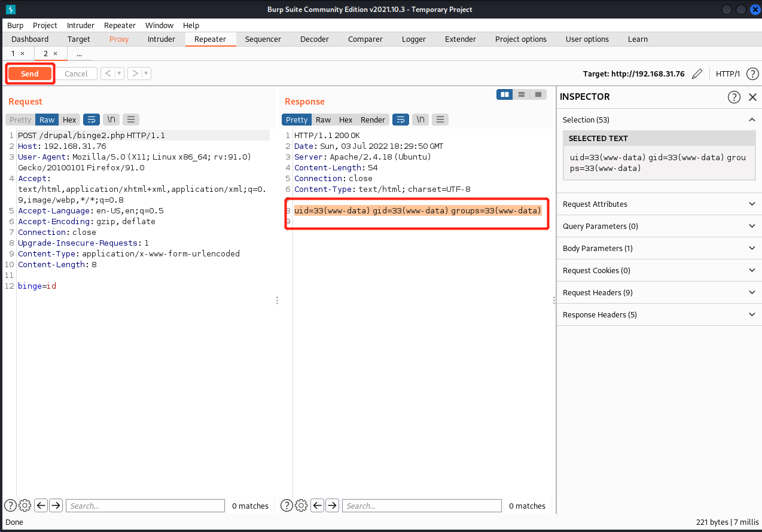Viewport: 762px width, 532px height.
Task: Switch to the Intruder tab
Action: pos(161,39)
